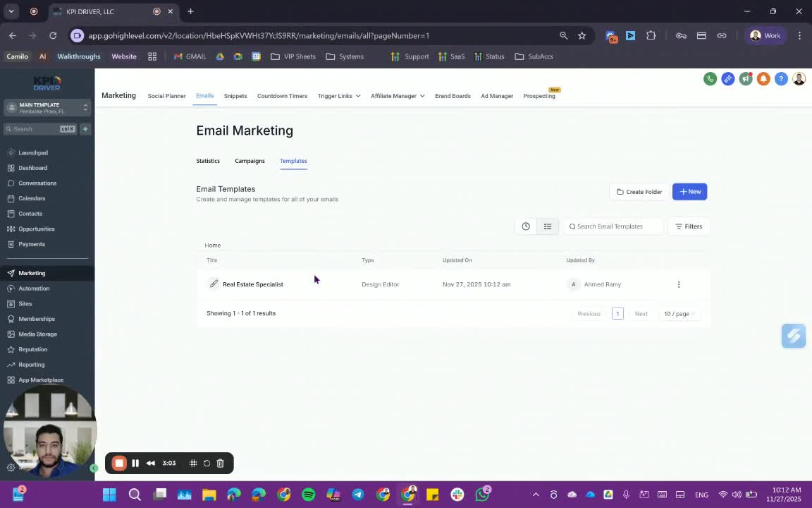Open the browser extensions puzzle icon
The width and height of the screenshot is (812, 508).
[x=651, y=36]
